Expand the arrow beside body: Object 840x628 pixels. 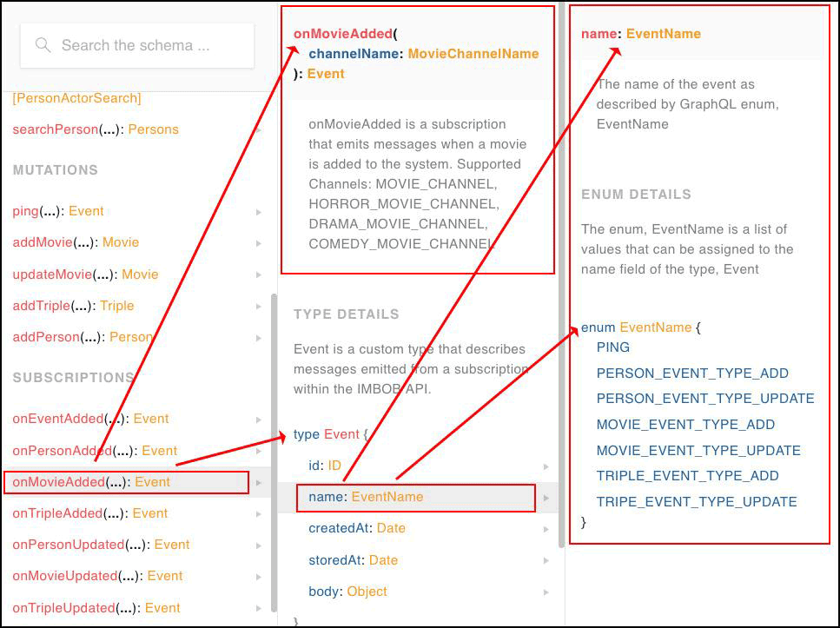(546, 592)
